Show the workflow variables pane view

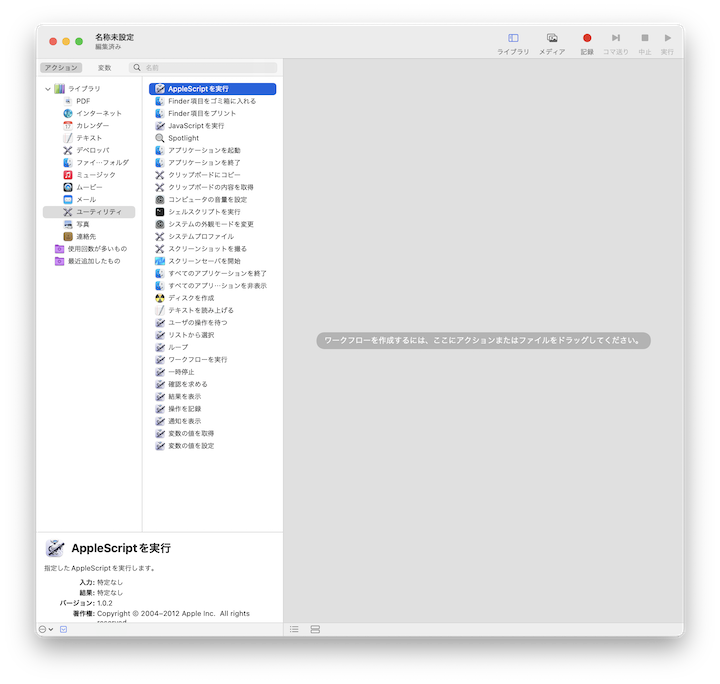(315, 629)
